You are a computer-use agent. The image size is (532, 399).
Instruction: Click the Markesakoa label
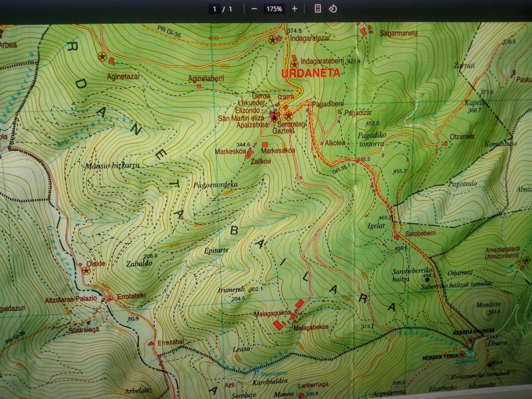click(278, 151)
